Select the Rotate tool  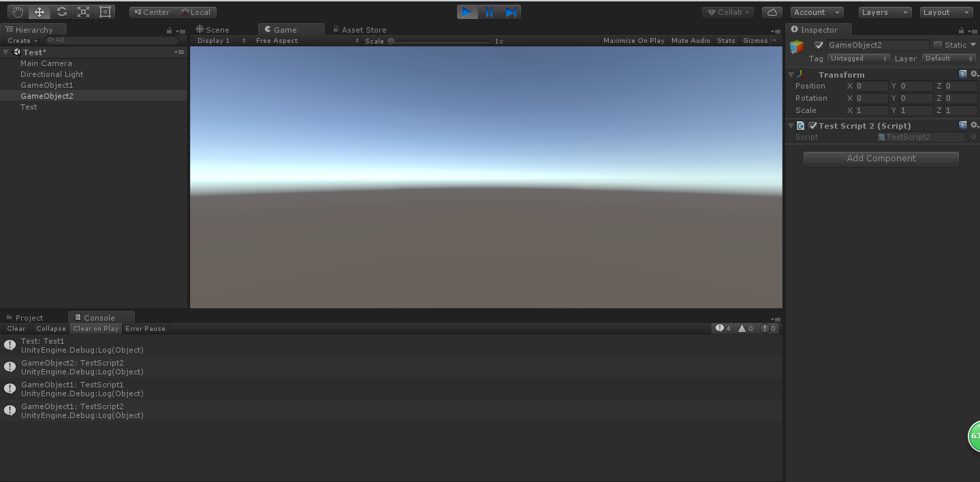coord(61,12)
